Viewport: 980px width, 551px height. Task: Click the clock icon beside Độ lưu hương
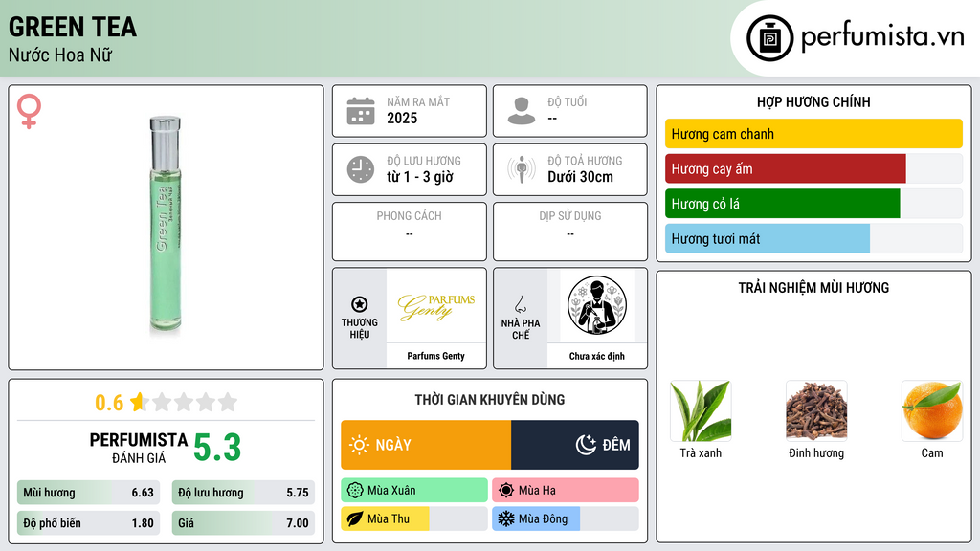point(361,169)
